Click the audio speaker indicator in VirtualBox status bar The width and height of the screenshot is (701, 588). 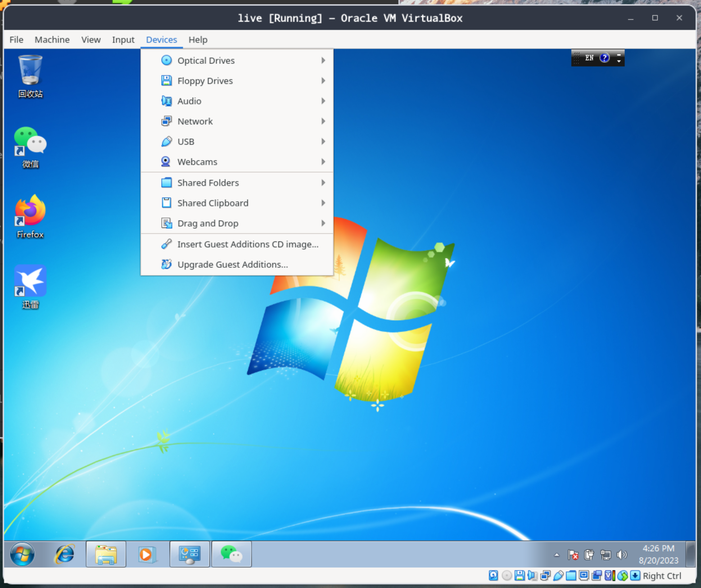click(x=532, y=575)
